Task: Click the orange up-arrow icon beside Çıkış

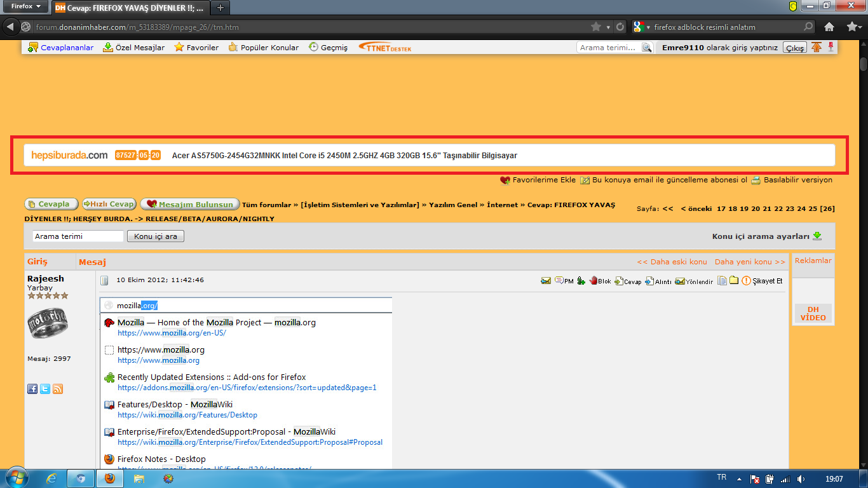Action: click(817, 47)
